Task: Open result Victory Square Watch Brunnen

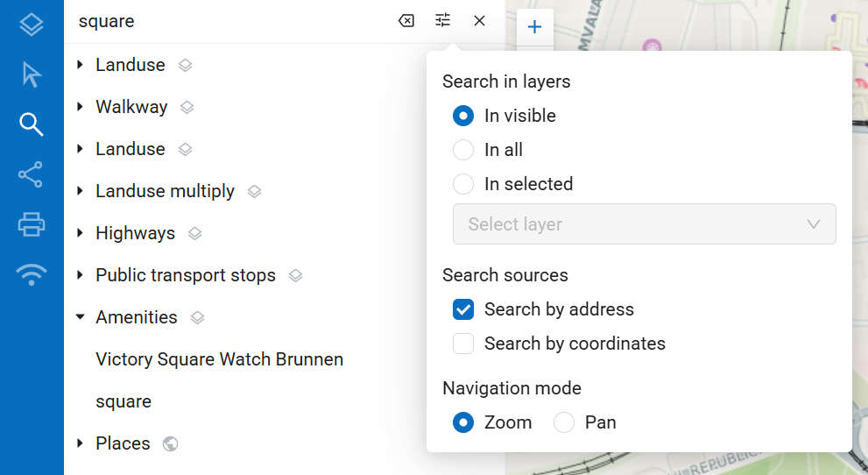Action: (219, 359)
